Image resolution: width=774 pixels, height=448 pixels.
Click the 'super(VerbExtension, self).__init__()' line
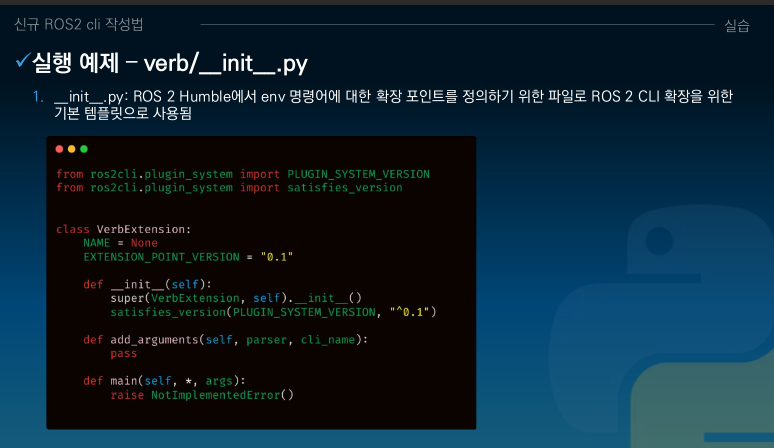[236, 298]
